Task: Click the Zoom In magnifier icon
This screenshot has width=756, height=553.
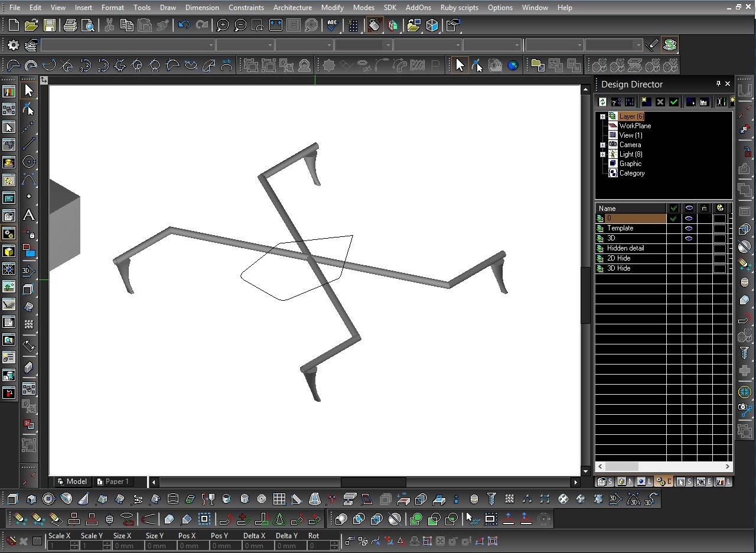Action: [223, 25]
